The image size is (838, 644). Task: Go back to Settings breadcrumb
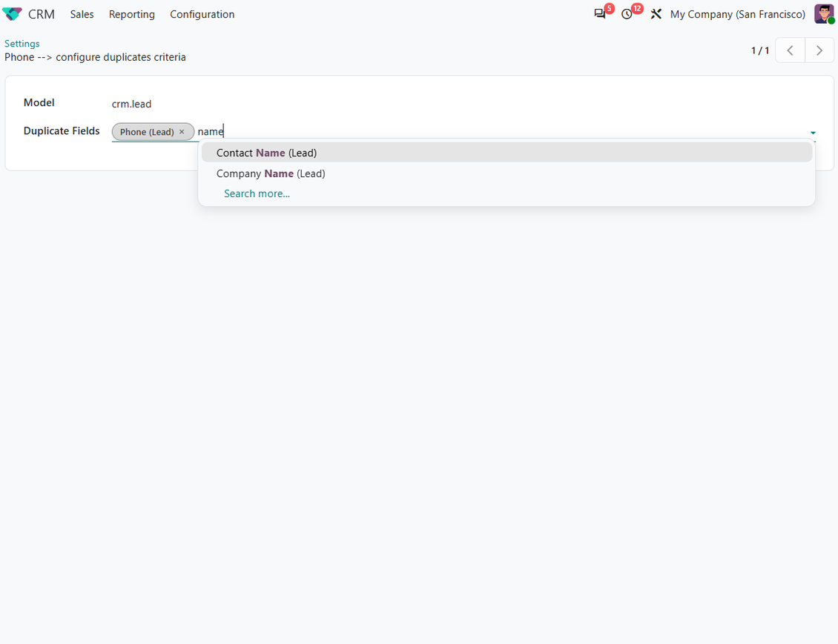point(22,44)
